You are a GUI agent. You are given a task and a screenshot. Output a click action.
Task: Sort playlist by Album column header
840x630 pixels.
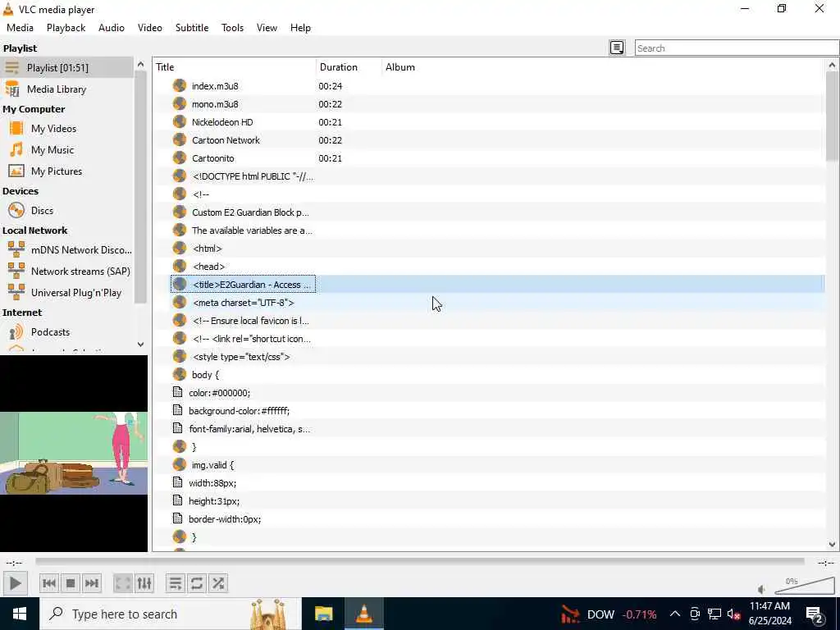point(603,67)
